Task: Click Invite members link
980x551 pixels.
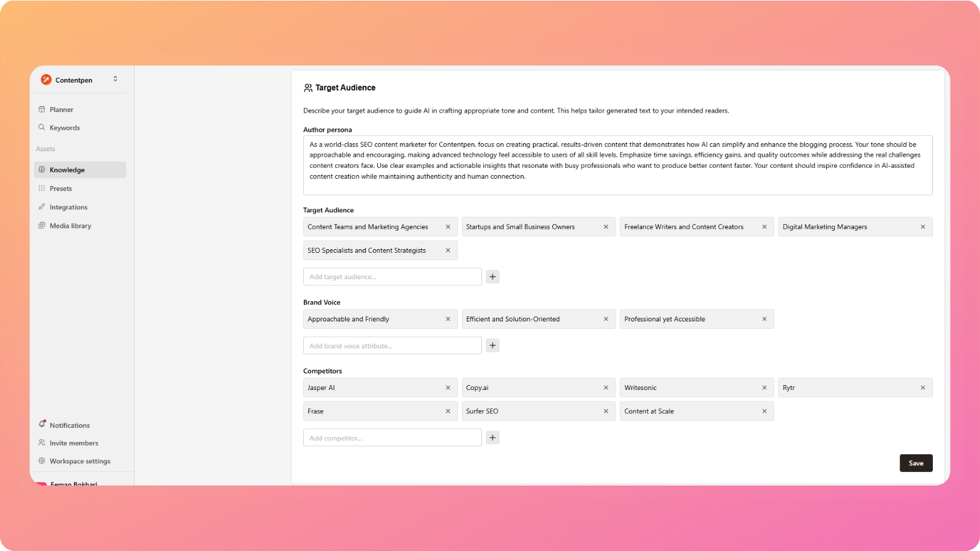Action: point(73,443)
